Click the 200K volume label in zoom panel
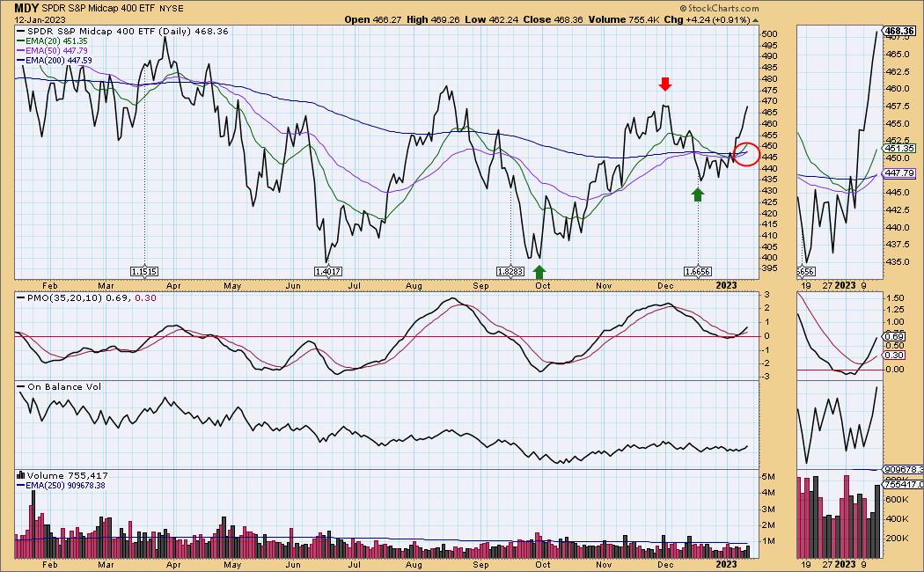Viewport: 924px width, 572px height. point(897,538)
